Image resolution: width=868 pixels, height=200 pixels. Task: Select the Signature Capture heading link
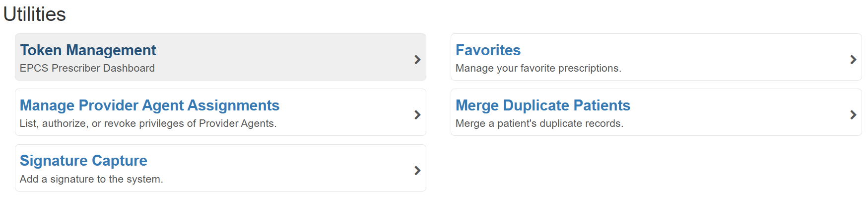[83, 161]
